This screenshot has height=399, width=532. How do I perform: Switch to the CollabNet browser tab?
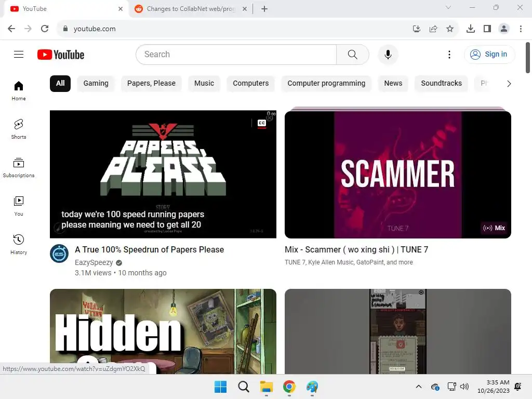[x=190, y=9]
